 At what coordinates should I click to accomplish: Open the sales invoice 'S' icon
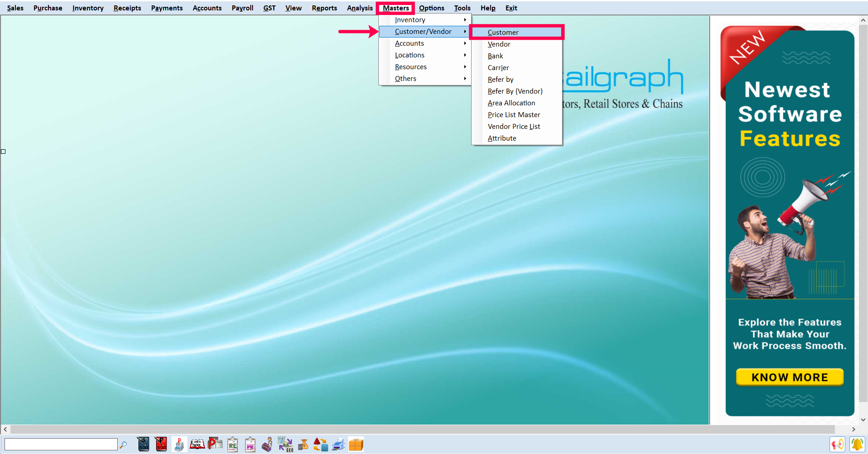coord(143,445)
